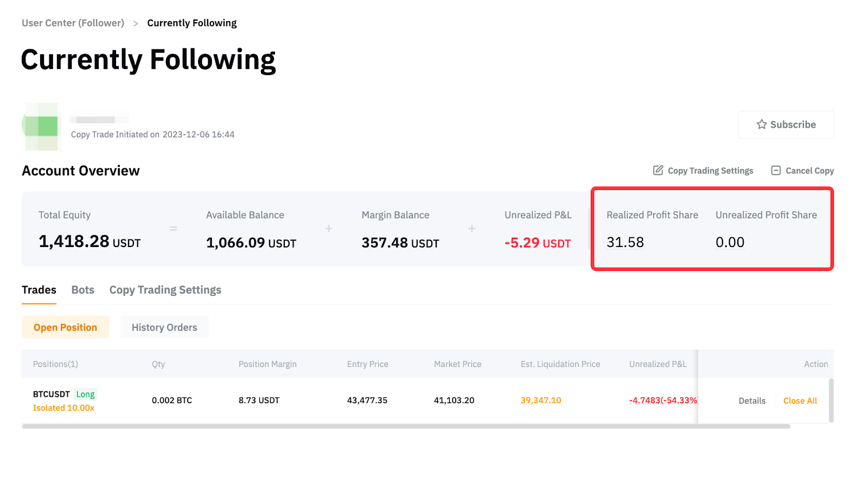Select the Open Position filter
Screen dimensions: 868x480
[x=65, y=327]
